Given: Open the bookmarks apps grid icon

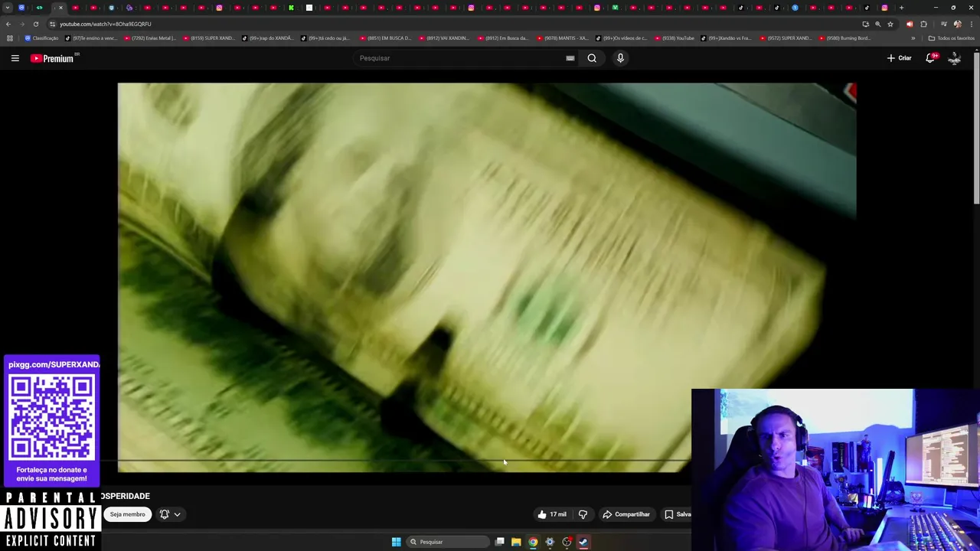Looking at the screenshot, I should [x=9, y=38].
